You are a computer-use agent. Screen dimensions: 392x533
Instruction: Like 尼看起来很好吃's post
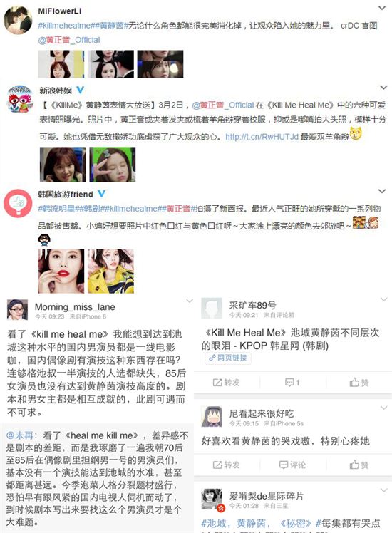(x=359, y=465)
